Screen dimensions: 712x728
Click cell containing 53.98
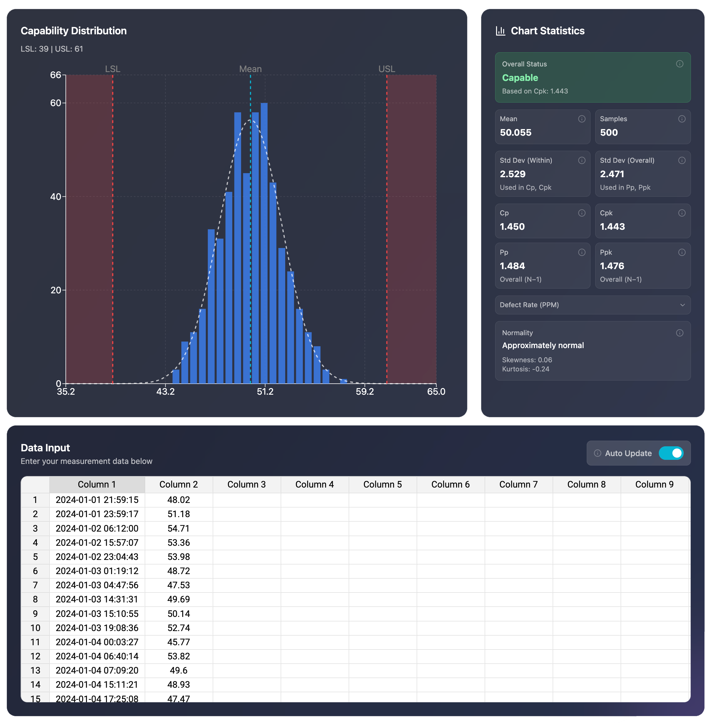(x=179, y=557)
